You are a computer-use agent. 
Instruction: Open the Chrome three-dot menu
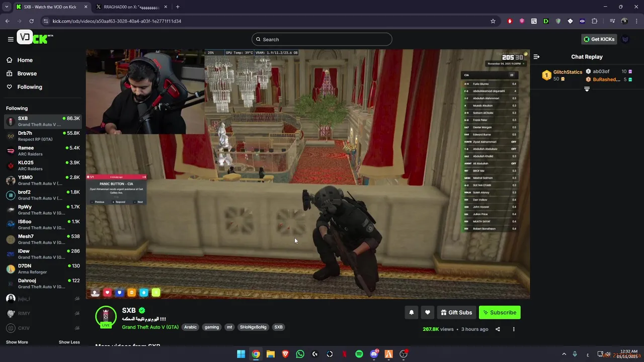pos(636,21)
